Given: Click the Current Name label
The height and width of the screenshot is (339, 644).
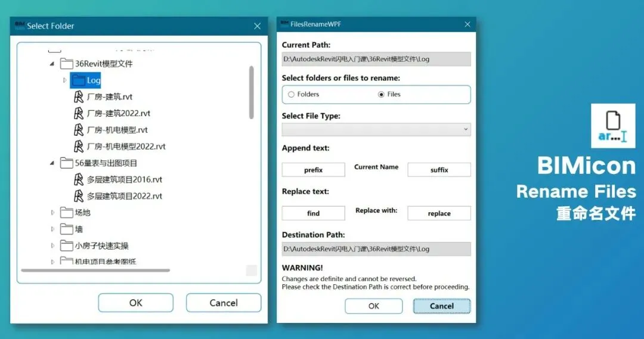Looking at the screenshot, I should click(376, 167).
